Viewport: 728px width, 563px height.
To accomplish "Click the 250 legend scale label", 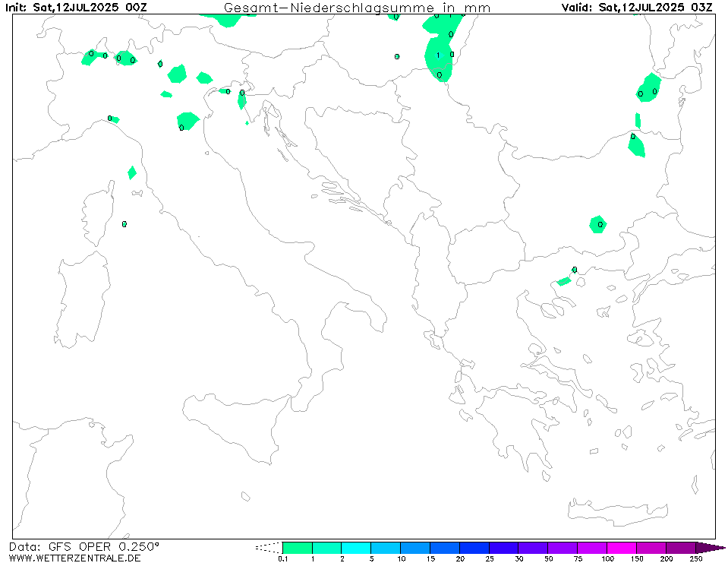I will (x=696, y=558).
